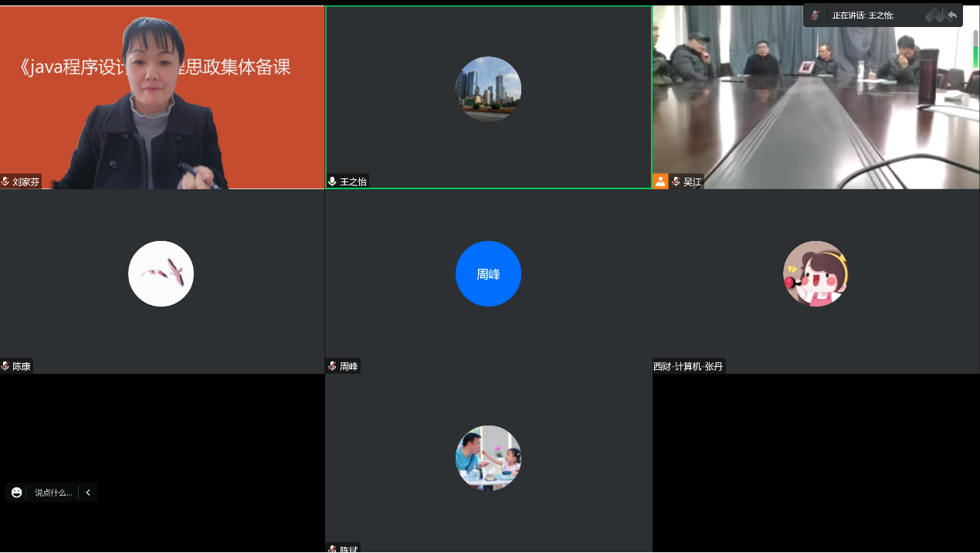Click the city skyline avatar on 王之怡's tile
The image size is (980, 553).
tap(488, 89)
